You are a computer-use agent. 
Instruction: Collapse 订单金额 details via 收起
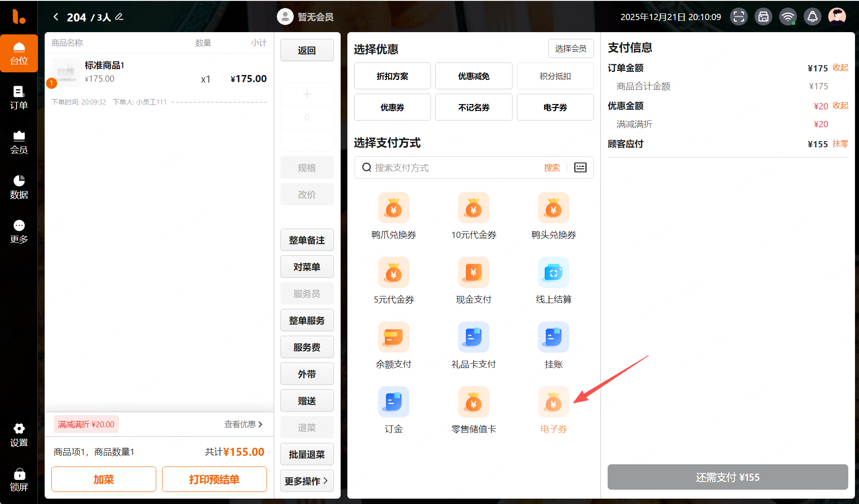840,68
